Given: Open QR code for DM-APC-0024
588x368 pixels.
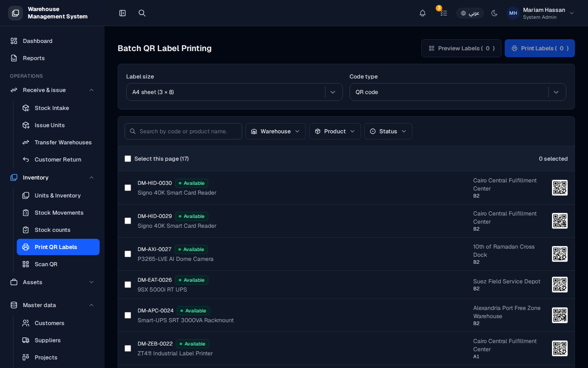Looking at the screenshot, I should [560, 315].
